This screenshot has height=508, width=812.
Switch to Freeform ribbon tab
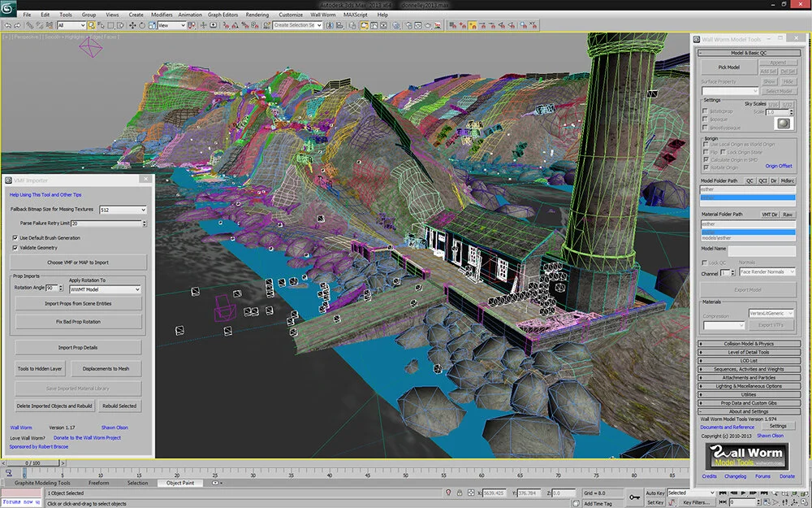pos(98,483)
